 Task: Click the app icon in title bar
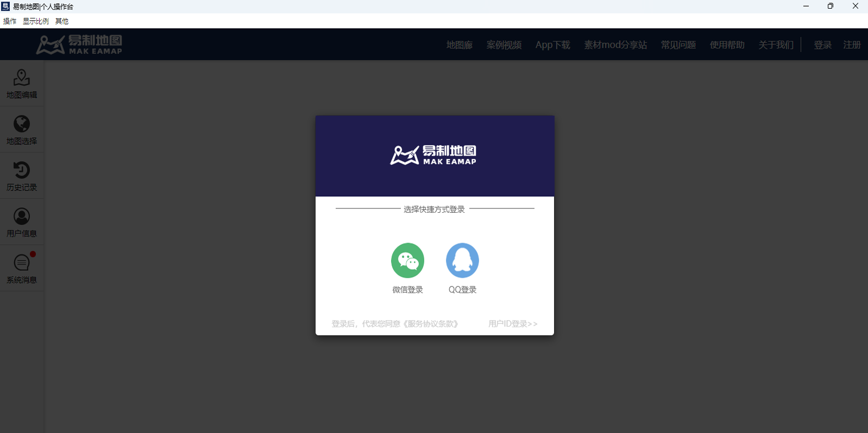5,6
